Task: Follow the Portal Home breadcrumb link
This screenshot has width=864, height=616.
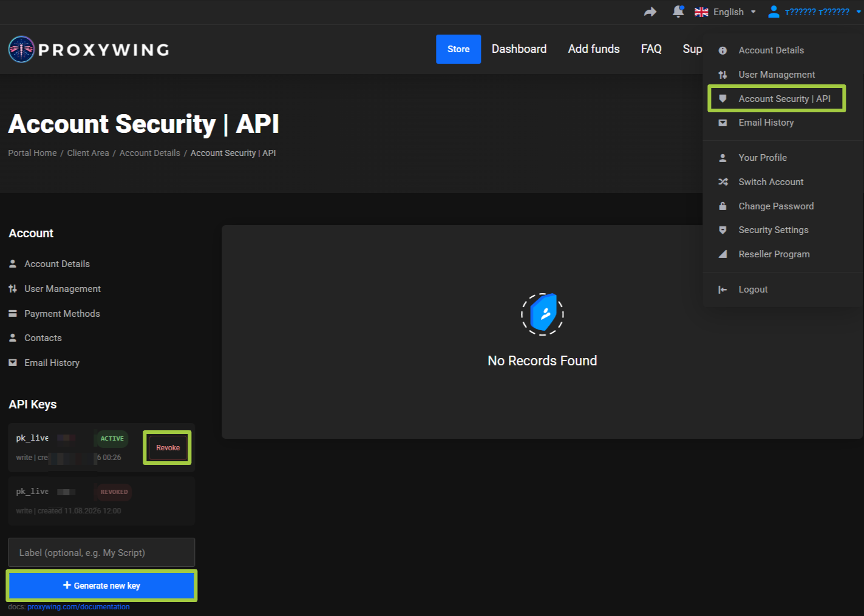Action: pyautogui.click(x=32, y=153)
